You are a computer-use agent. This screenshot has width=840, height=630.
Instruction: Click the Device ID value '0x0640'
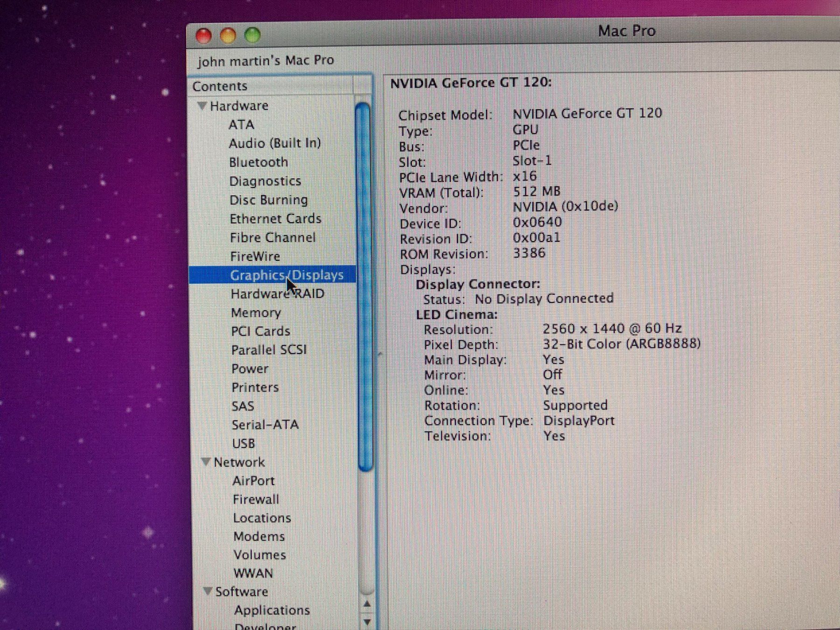click(x=537, y=222)
